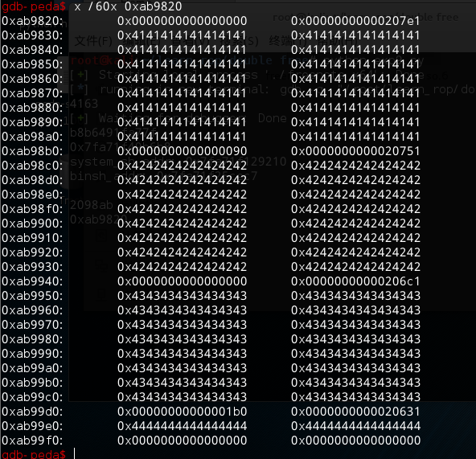Select address label 0xab99d0:
Image resolution: width=476 pixels, height=459 pixels.
coord(32,412)
